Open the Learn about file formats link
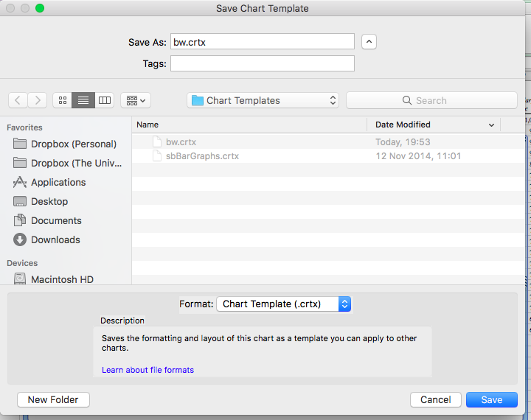The height and width of the screenshot is (420, 531). (147, 370)
